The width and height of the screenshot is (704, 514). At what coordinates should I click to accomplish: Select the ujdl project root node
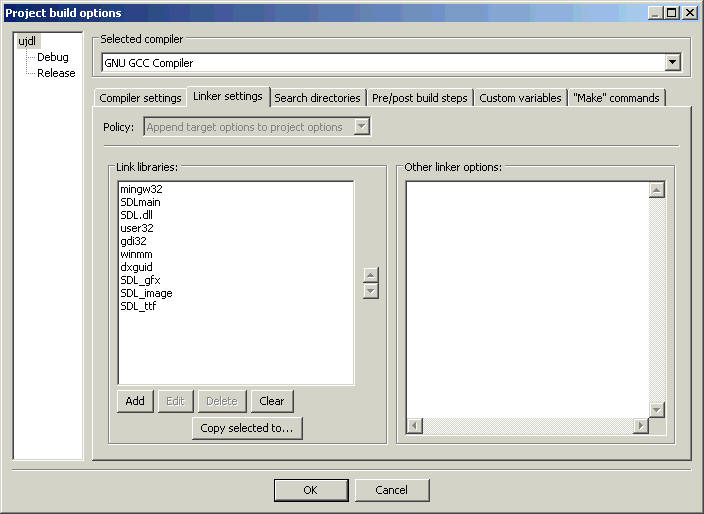[x=27, y=41]
